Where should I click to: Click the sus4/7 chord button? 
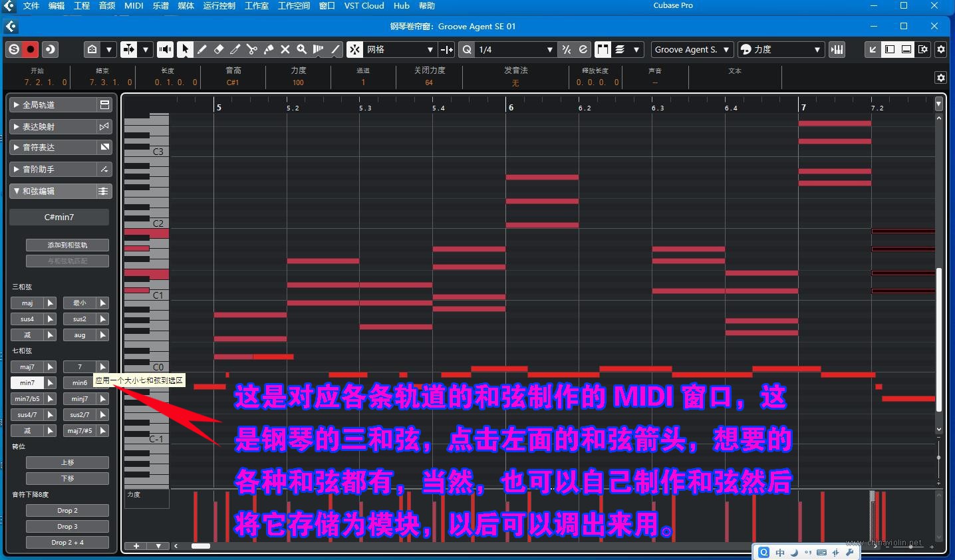(27, 415)
